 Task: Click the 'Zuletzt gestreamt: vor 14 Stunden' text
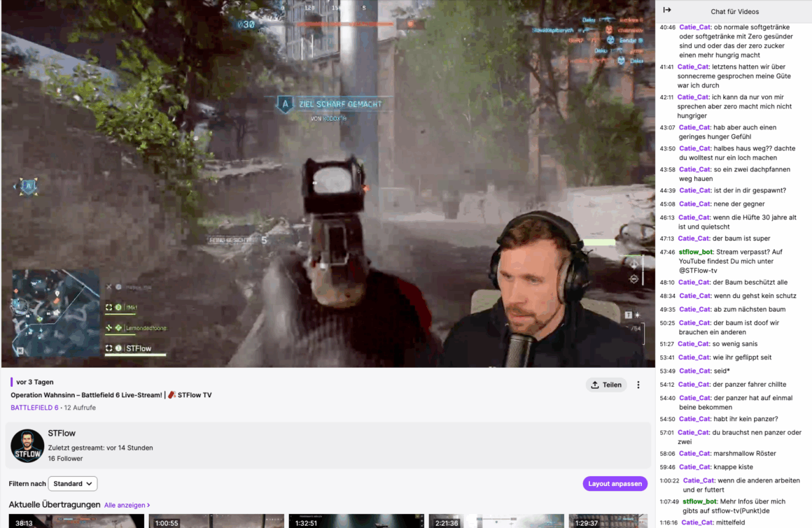pyautogui.click(x=101, y=448)
